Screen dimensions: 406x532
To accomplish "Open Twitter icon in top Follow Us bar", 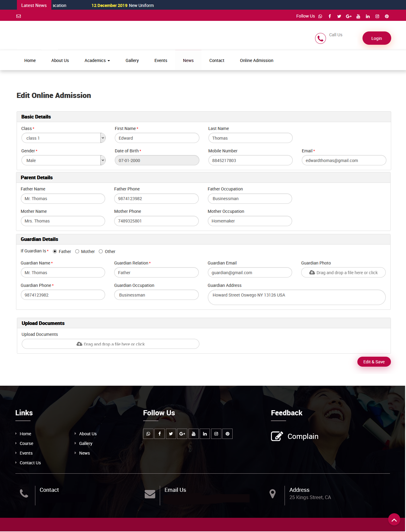I will click(339, 16).
